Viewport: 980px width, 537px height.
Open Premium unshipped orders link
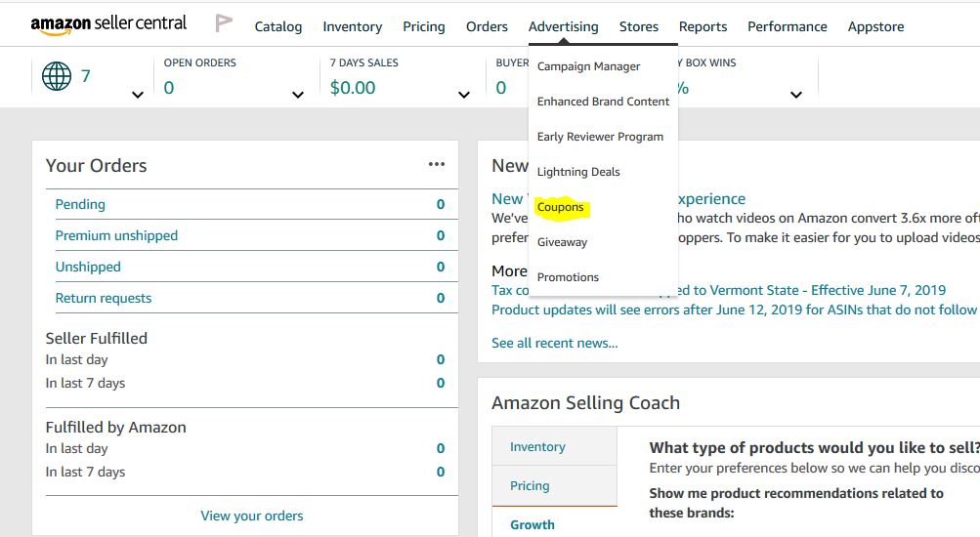pyautogui.click(x=116, y=235)
